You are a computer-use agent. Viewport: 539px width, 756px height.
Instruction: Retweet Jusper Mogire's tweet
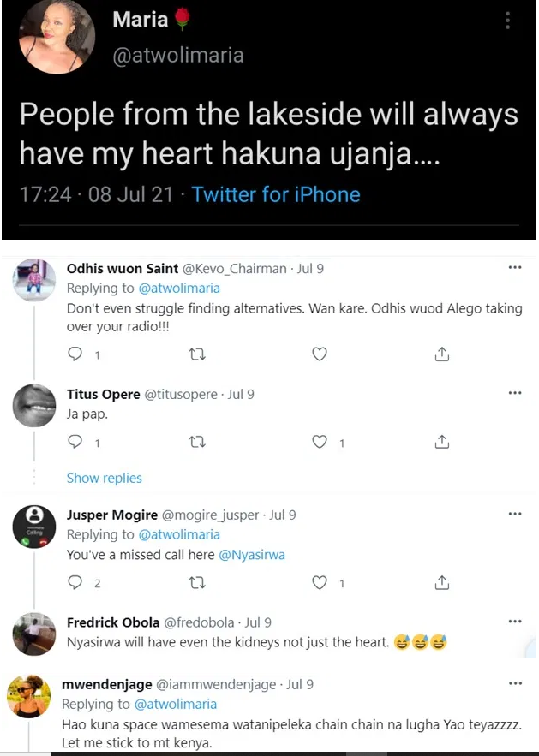pos(197,583)
